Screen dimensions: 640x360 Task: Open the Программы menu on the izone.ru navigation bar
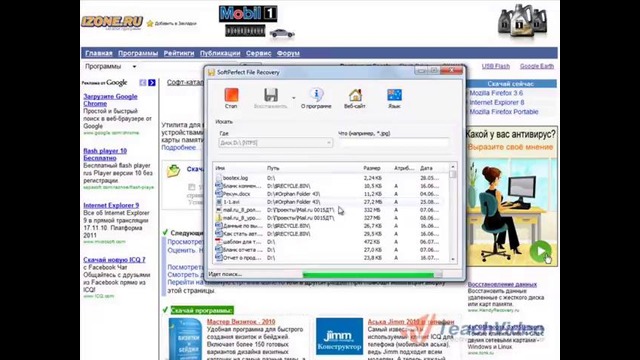coord(138,53)
